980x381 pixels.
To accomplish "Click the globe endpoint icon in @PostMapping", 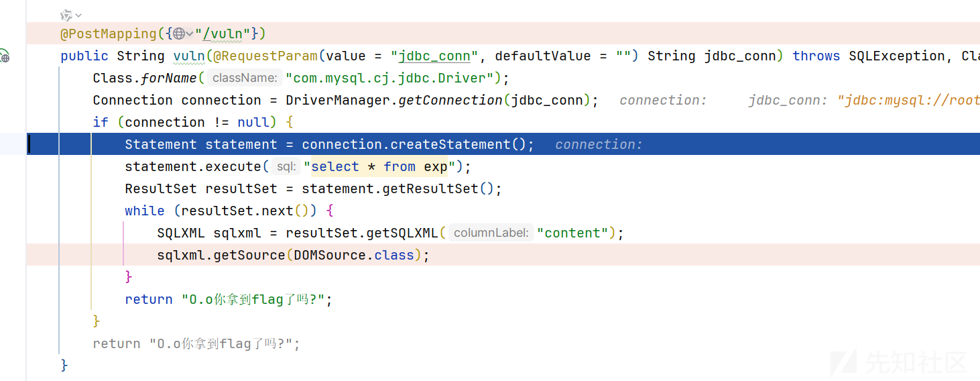I will click(179, 34).
